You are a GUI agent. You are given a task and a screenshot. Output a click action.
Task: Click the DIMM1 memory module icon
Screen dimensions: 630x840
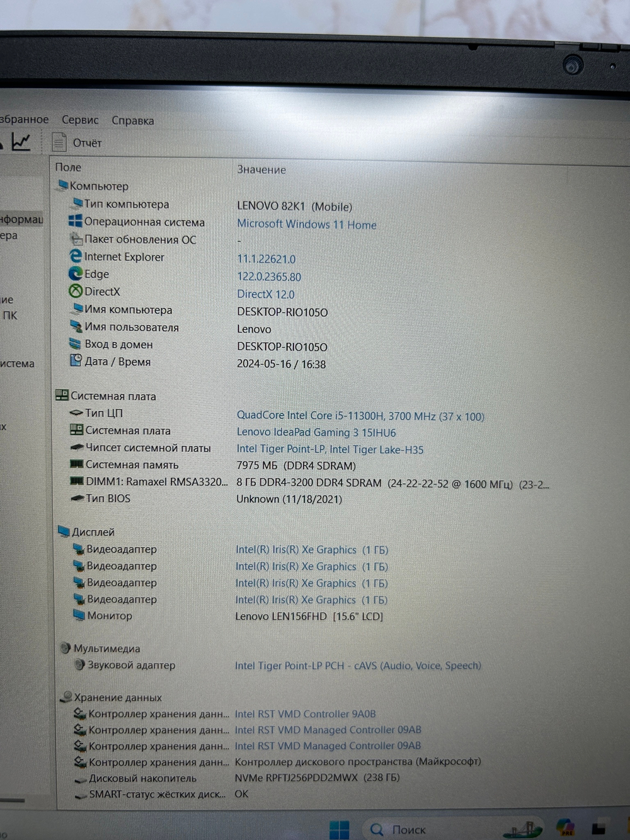(77, 481)
